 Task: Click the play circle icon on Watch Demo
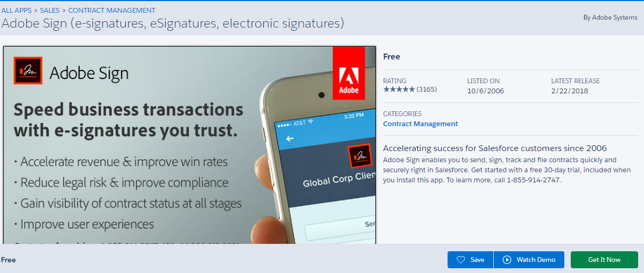(x=507, y=260)
